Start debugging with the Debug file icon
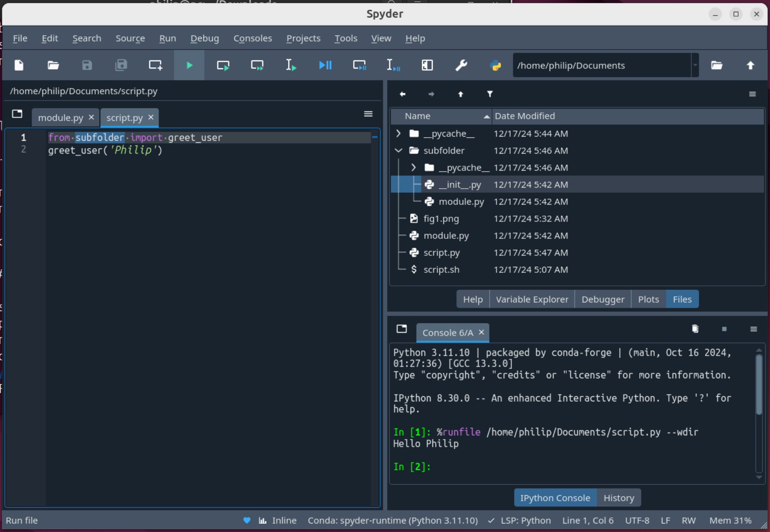Viewport: 770px width, 532px height. point(325,65)
